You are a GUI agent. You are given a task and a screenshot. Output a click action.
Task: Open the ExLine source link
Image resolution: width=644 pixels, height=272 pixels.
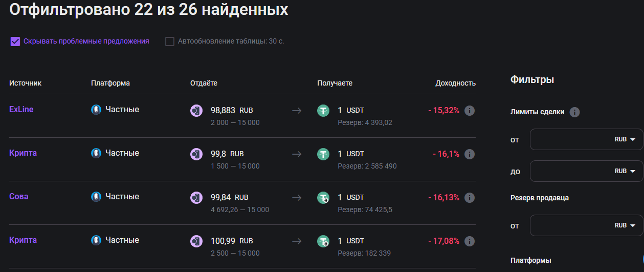(x=21, y=109)
